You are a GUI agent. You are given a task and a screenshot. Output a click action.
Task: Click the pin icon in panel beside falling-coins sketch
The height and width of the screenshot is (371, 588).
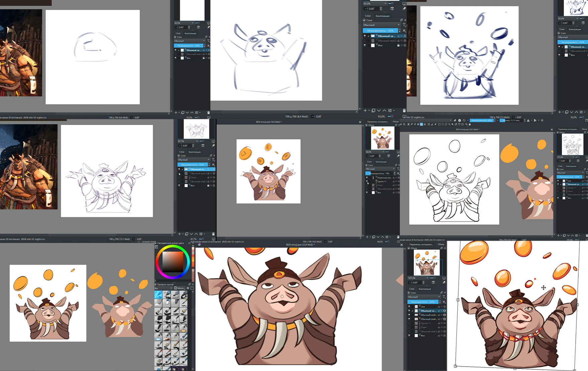tap(404, 8)
